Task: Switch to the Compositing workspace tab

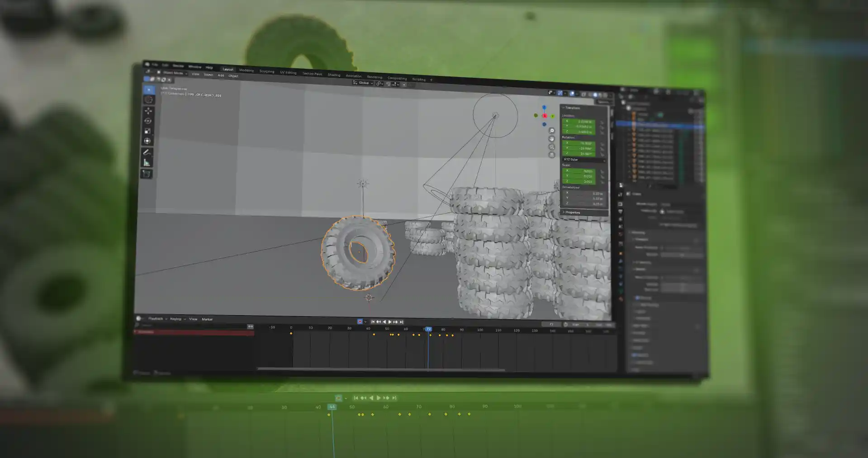Action: (x=397, y=78)
